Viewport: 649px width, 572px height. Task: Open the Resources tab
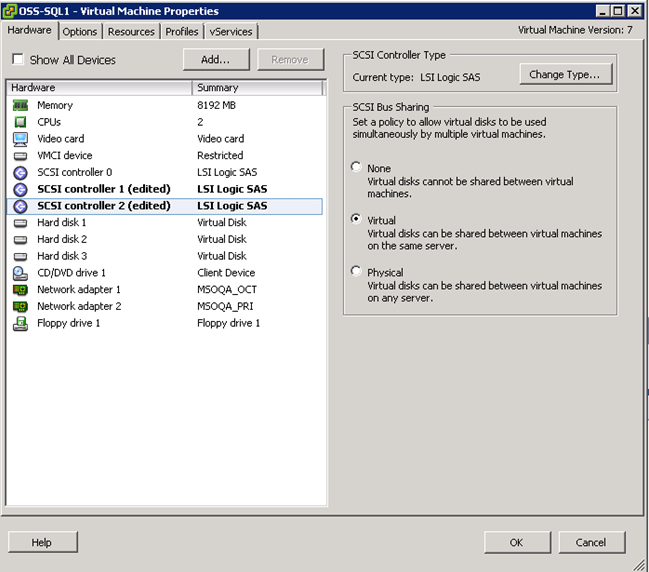pos(131,31)
